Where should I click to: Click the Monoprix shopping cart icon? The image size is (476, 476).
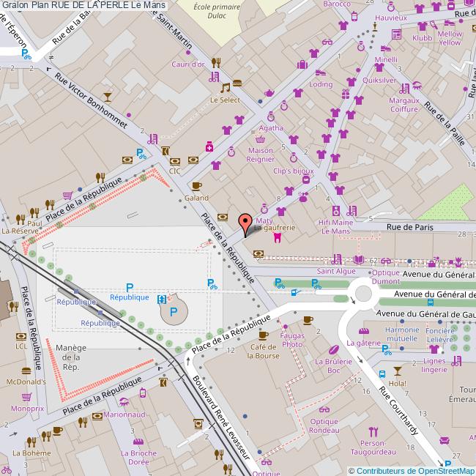(x=26, y=396)
